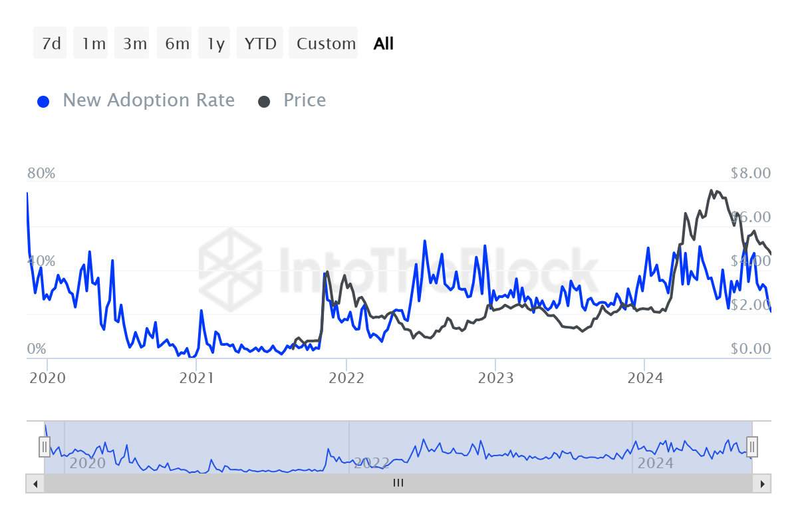Choose the 3m time range
Image resolution: width=798 pixels, height=532 pixels.
(134, 44)
